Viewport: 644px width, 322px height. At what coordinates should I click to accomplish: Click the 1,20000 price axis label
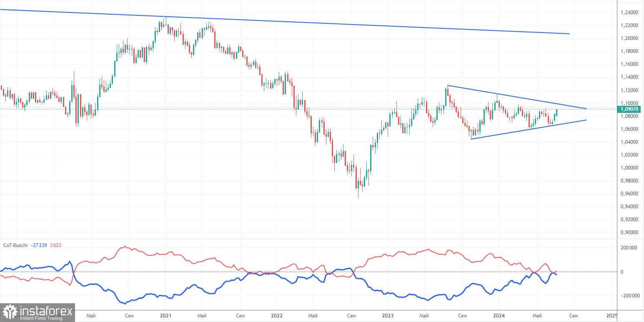coord(629,38)
